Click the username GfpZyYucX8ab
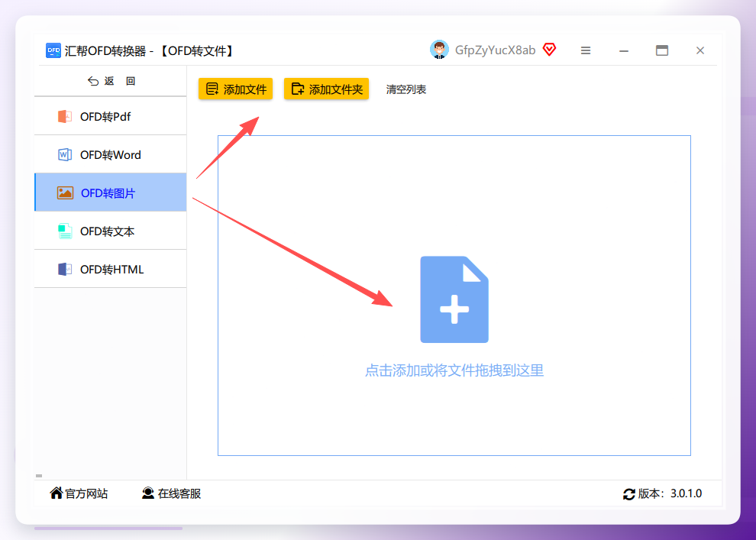 495,50
